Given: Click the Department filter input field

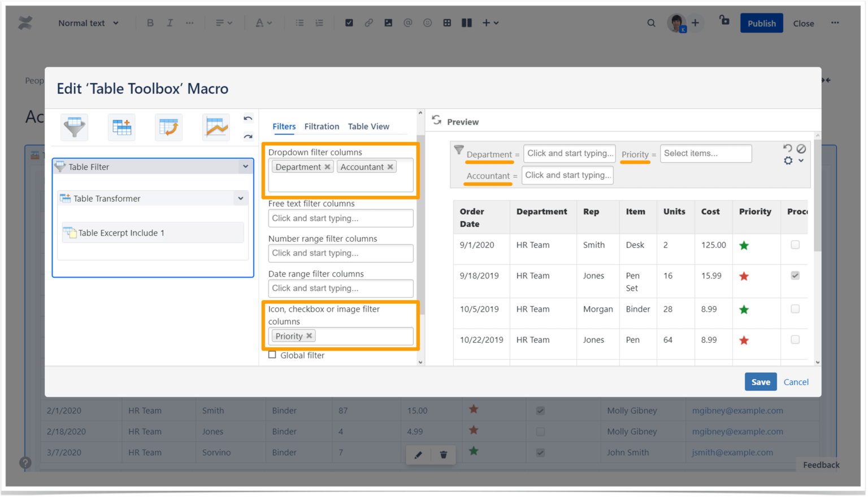Looking at the screenshot, I should coord(569,153).
